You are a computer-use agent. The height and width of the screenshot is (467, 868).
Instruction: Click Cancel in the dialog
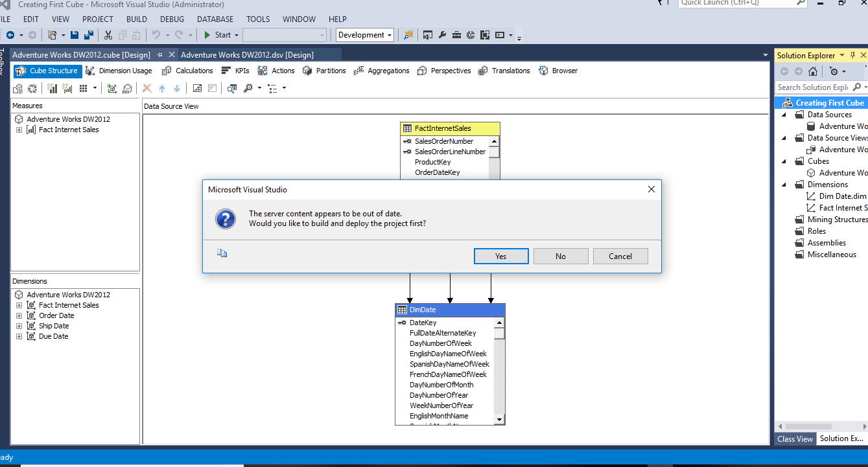pos(620,256)
